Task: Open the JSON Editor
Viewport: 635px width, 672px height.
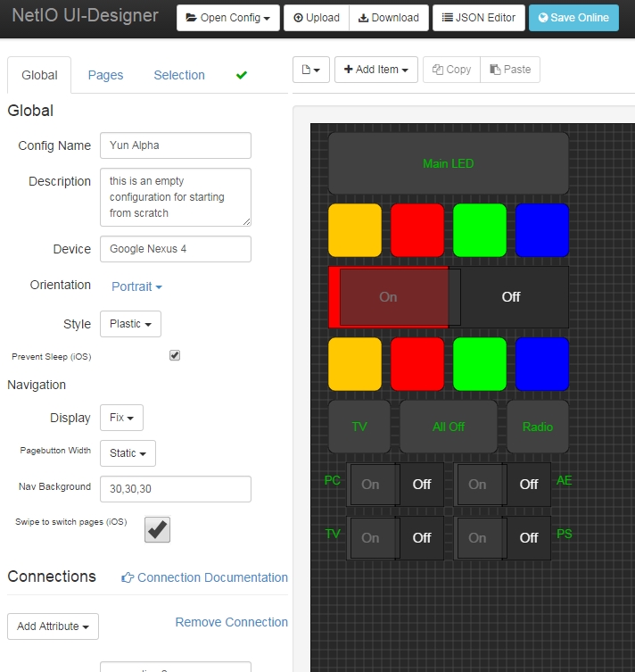Action: click(479, 18)
